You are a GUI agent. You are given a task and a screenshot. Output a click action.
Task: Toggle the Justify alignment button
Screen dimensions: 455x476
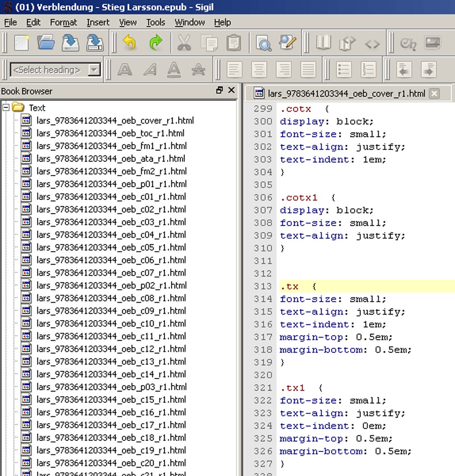308,70
